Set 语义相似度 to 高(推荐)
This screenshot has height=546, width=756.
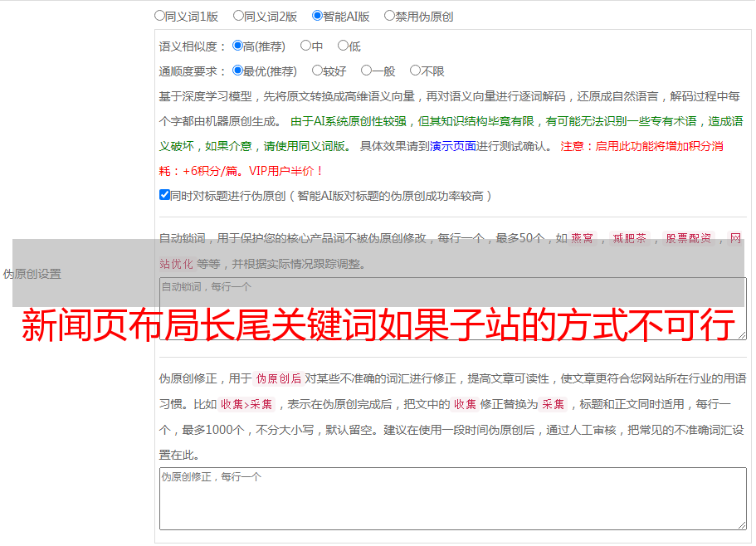click(x=238, y=46)
